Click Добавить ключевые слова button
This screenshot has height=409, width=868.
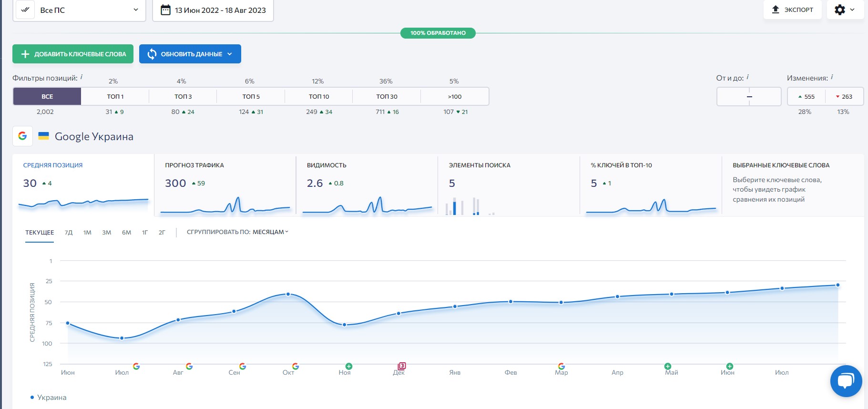click(73, 54)
